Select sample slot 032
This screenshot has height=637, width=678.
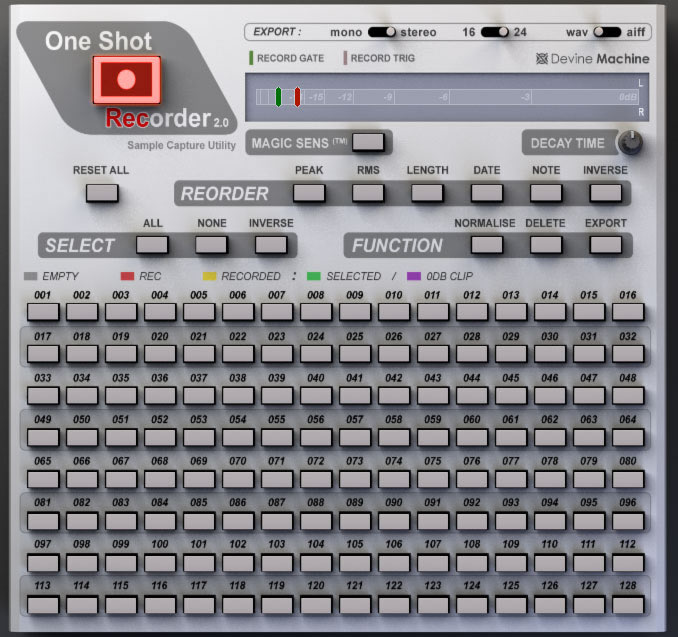coord(628,354)
